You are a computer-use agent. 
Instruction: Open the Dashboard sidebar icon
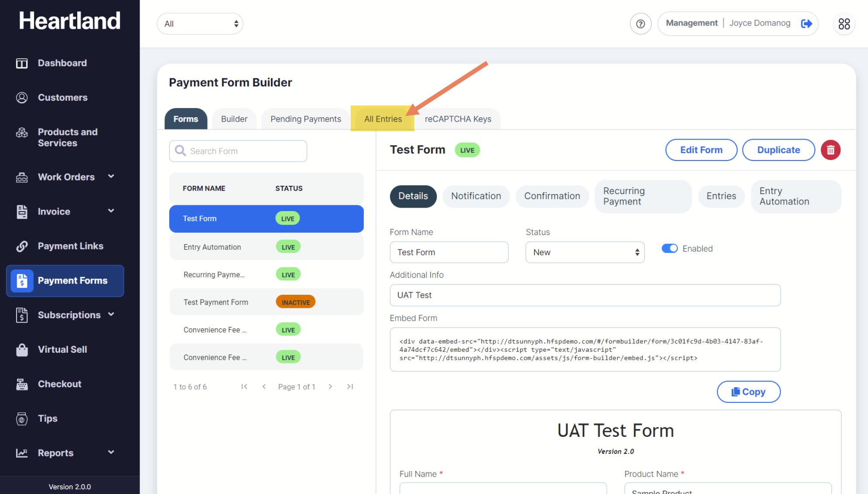22,63
